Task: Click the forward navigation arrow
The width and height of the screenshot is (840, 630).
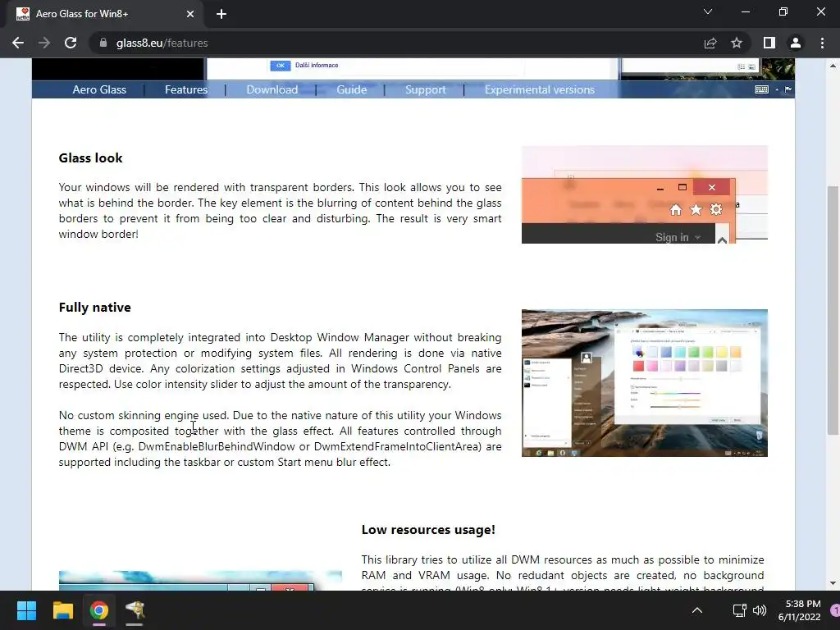Action: coord(44,43)
